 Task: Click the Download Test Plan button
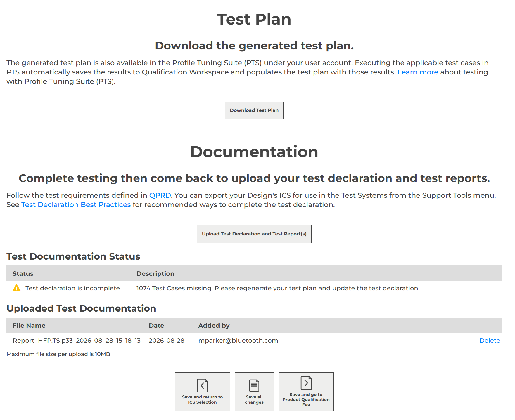254,110
